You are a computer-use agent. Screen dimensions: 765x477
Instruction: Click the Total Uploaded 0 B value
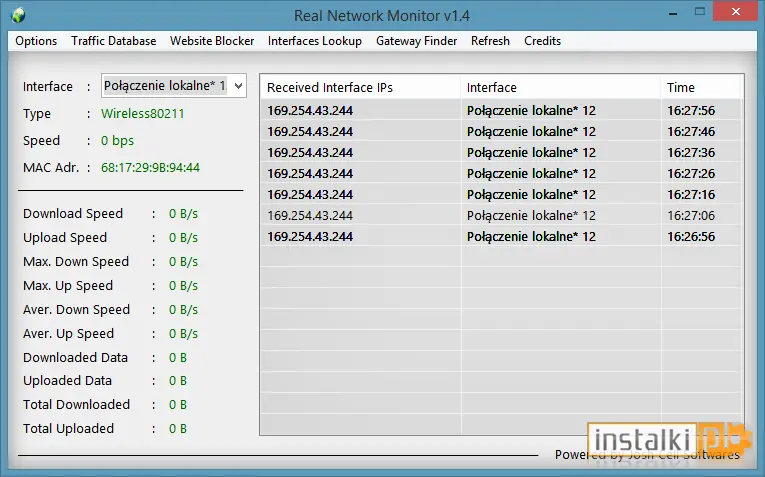pyautogui.click(x=178, y=428)
